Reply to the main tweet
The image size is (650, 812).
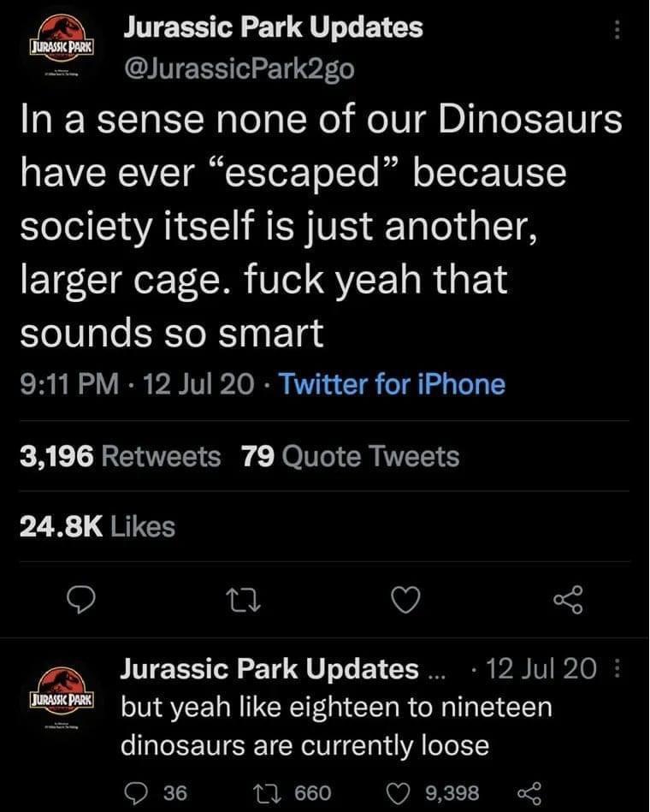click(82, 601)
